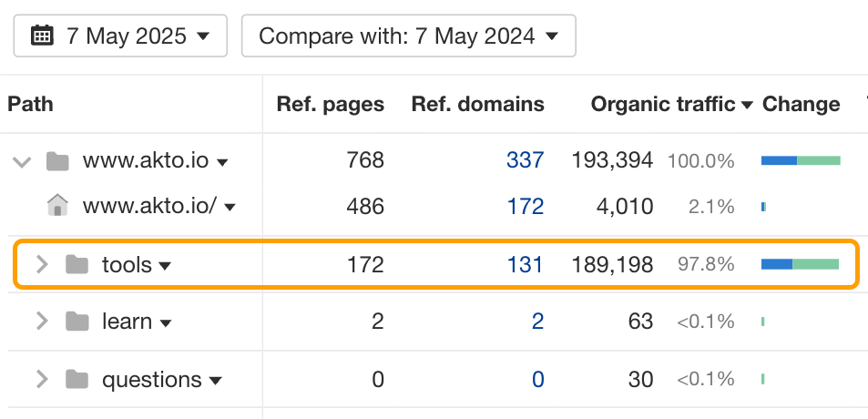Click the home icon for www.akto.io/
This screenshot has height=419, width=868.
[x=58, y=207]
